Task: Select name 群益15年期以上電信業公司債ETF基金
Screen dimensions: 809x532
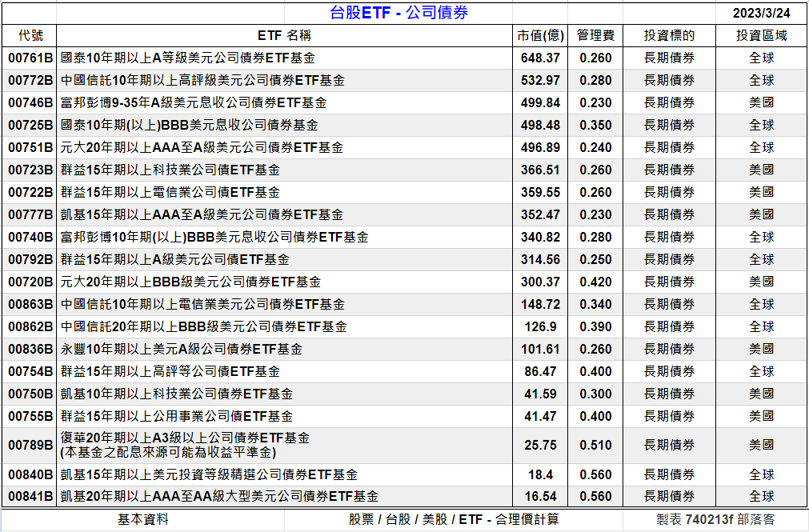Action: pyautogui.click(x=170, y=193)
